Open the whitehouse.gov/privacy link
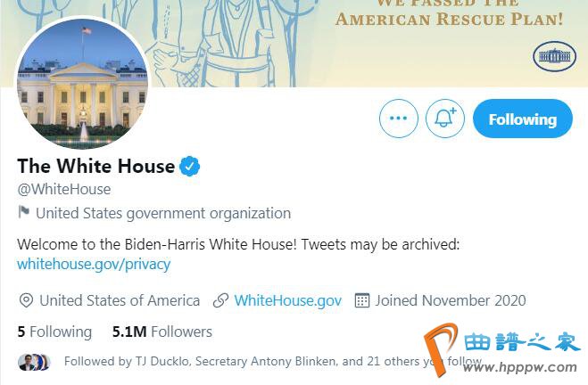588x385 pixels. [x=94, y=264]
